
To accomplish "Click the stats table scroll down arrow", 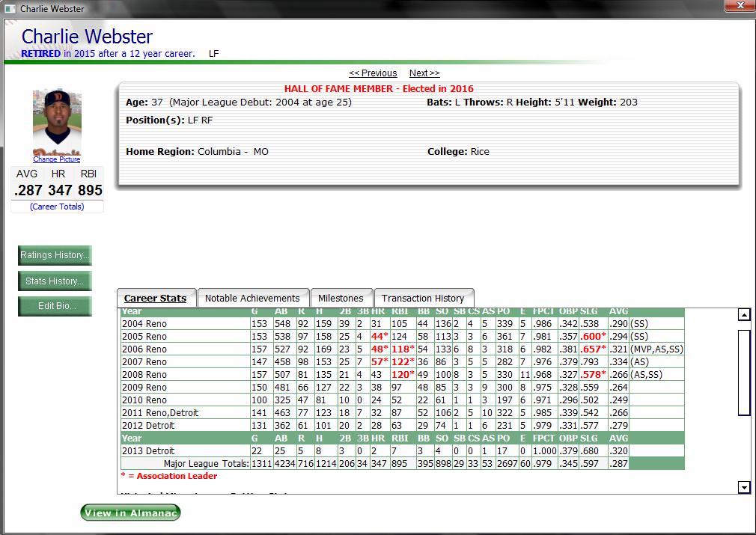I will coord(744,487).
